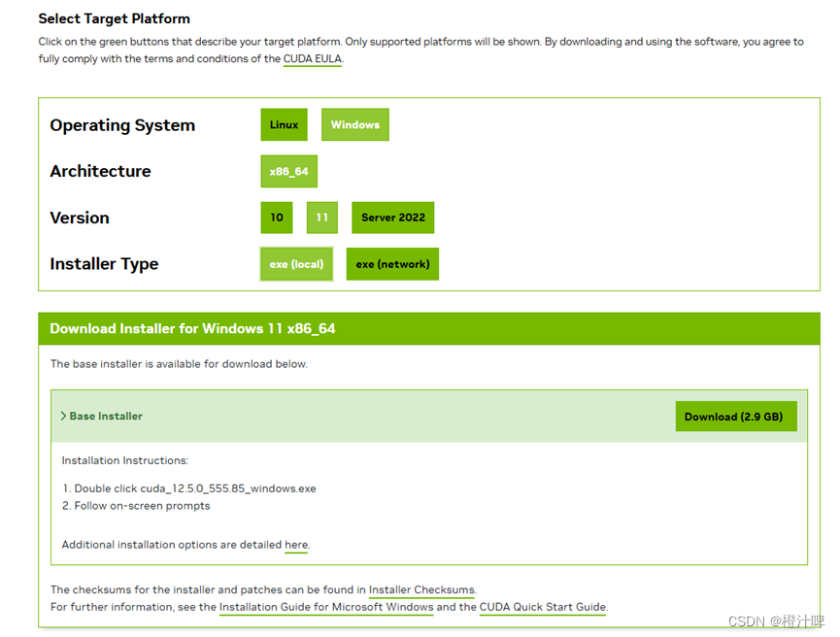Open the additional installation options 'here' link
Image resolution: width=840 pixels, height=637 pixels.
point(296,545)
